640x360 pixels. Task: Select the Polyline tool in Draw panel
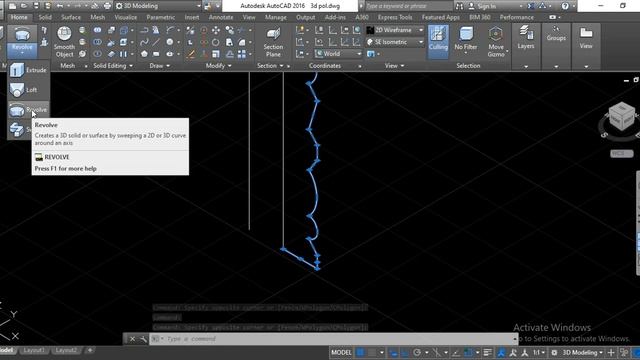point(144,30)
